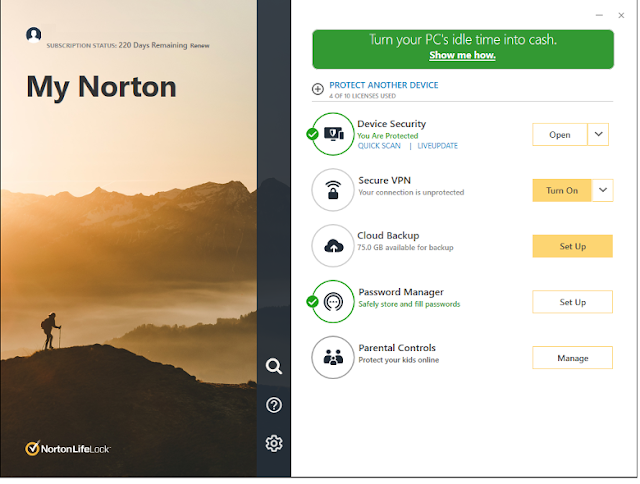
Task: Expand the dropdown arrow next to Open
Action: [x=598, y=134]
